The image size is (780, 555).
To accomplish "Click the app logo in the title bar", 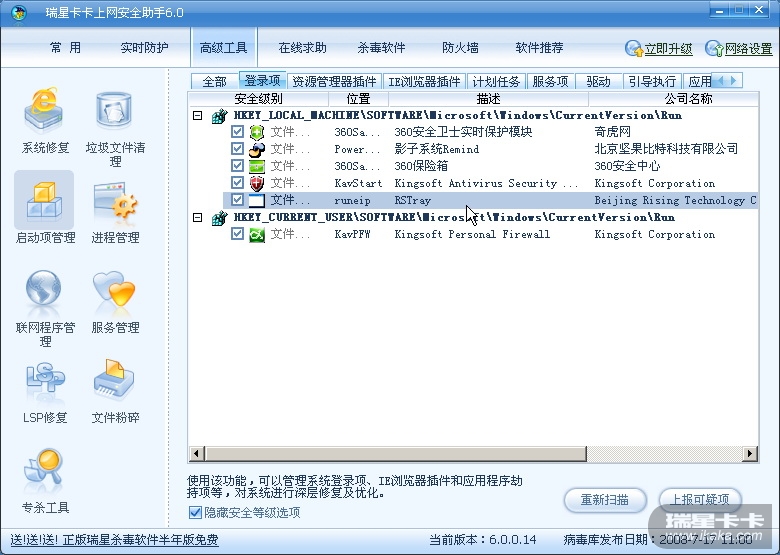I will [18, 12].
